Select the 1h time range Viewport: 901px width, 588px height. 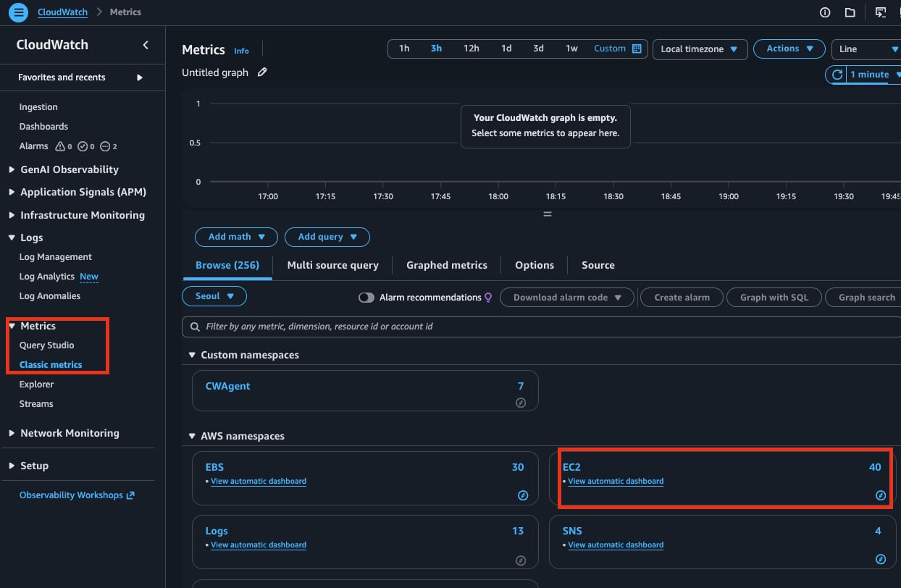[x=404, y=49]
